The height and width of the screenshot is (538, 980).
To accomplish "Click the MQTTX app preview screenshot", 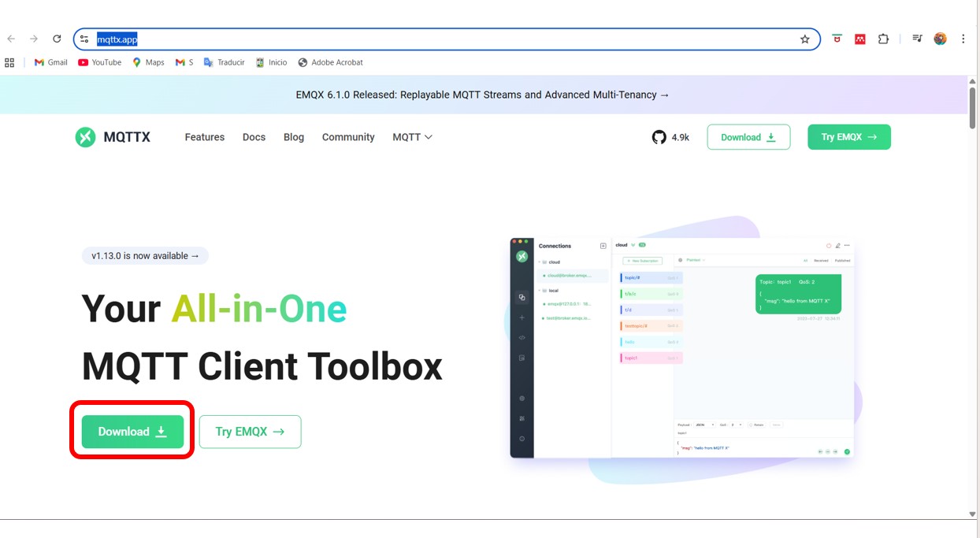I will point(682,347).
